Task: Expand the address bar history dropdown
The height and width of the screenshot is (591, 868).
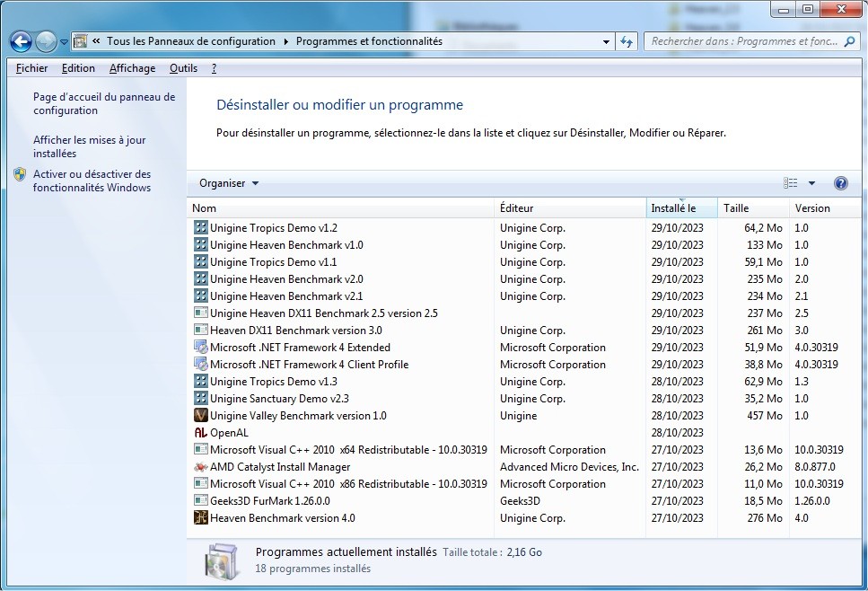Action: tap(606, 41)
